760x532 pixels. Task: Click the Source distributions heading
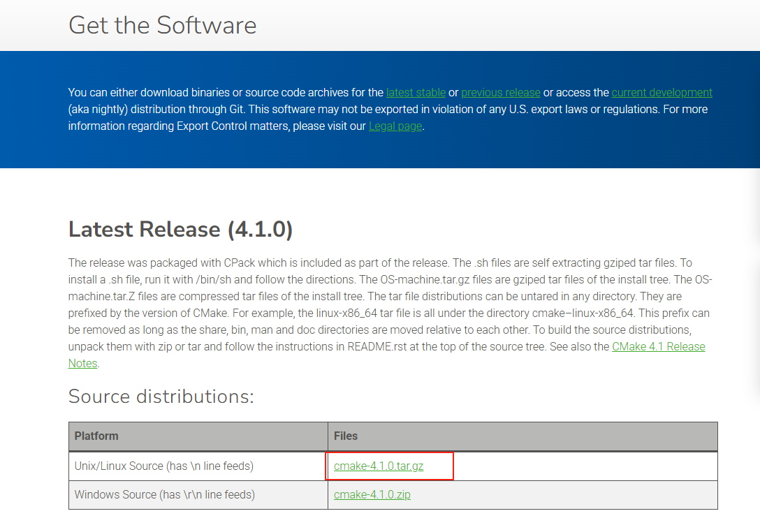(161, 397)
